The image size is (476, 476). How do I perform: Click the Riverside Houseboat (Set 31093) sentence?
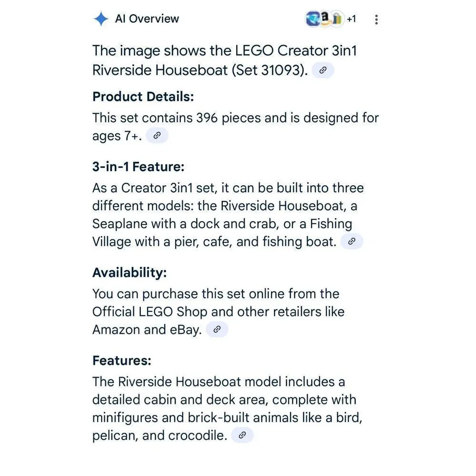click(200, 70)
